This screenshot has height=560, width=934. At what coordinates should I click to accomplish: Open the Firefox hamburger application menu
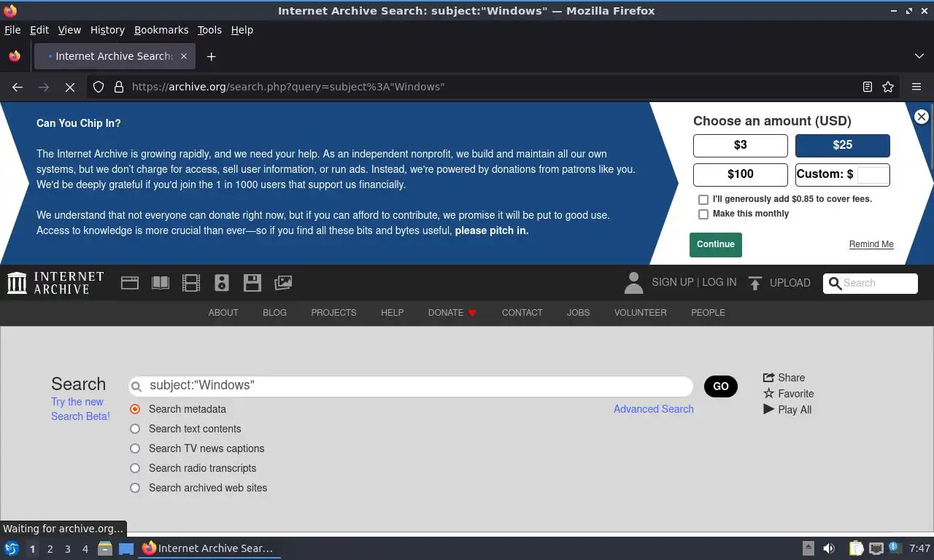pos(916,87)
